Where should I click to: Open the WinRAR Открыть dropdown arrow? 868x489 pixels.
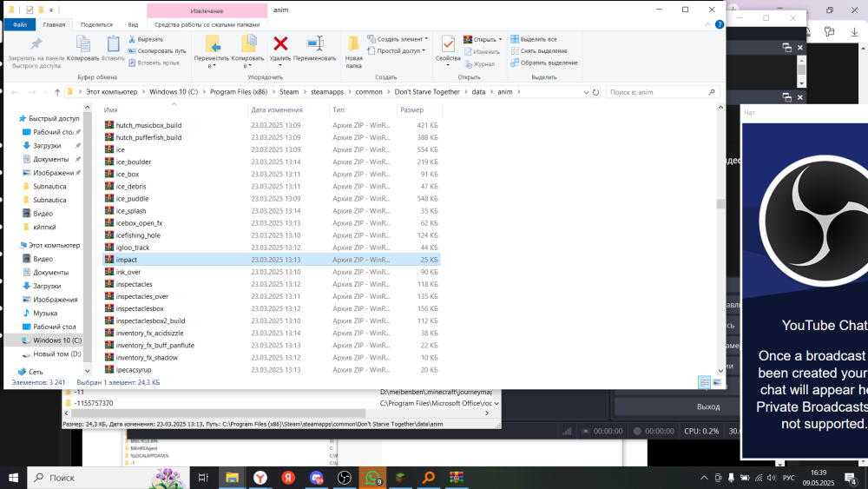(501, 39)
